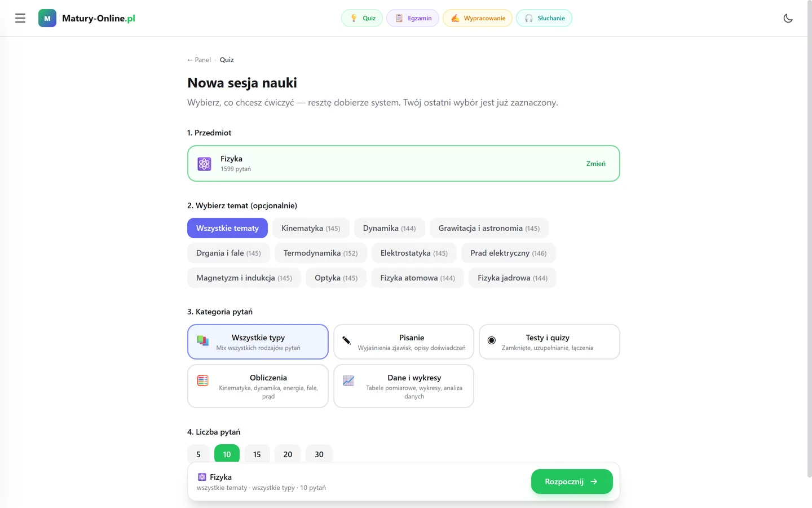Image resolution: width=812 pixels, height=508 pixels.
Task: Click the pencil icon in the Pisanie card
Action: 346,340
